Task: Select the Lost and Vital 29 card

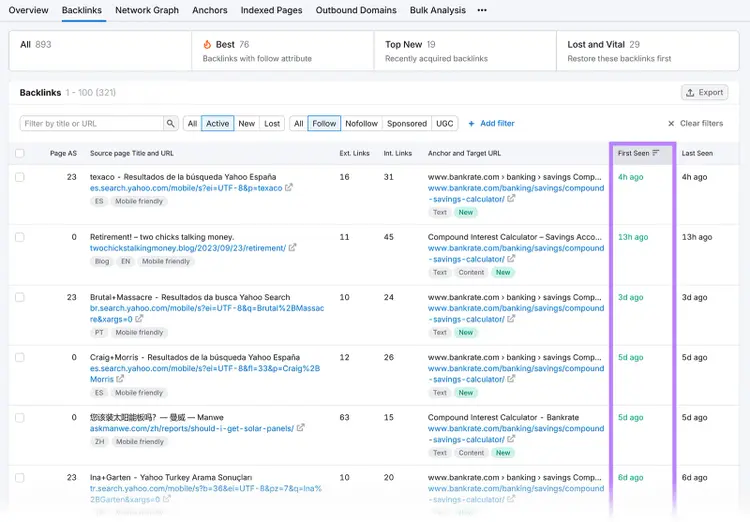Action: point(648,51)
